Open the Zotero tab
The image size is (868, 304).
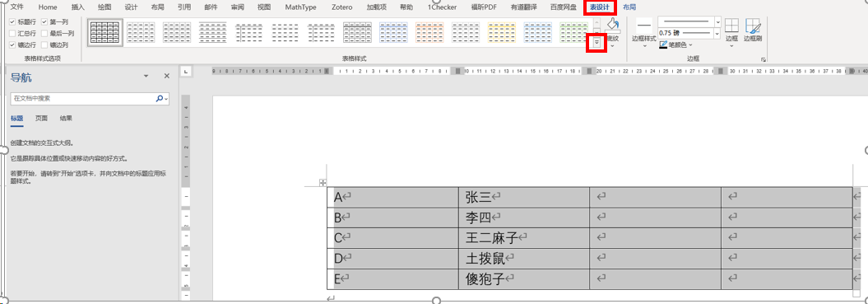(x=341, y=7)
